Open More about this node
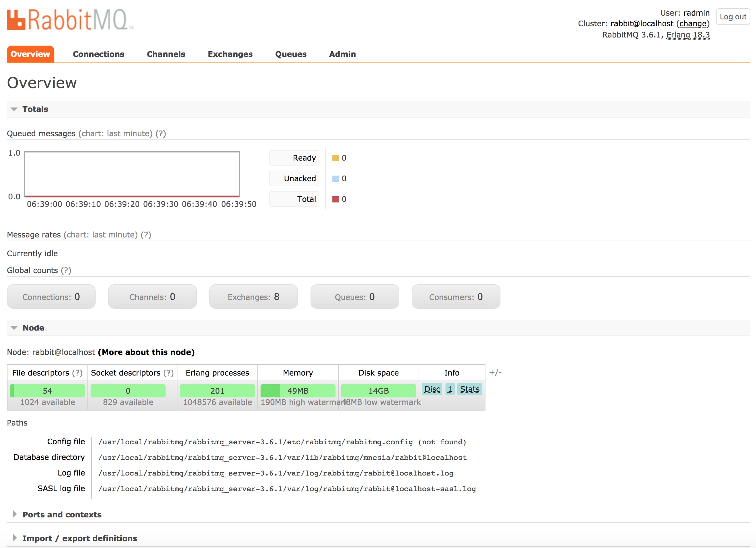 click(x=146, y=352)
